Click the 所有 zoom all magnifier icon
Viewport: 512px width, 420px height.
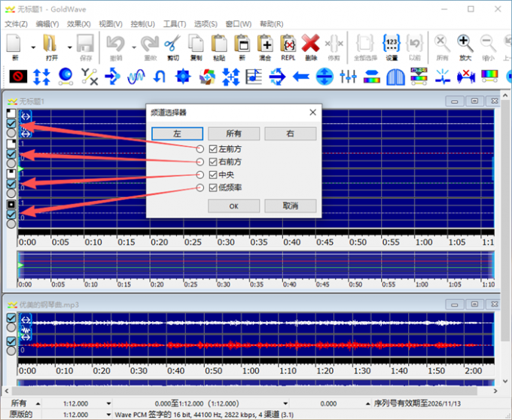(x=442, y=44)
